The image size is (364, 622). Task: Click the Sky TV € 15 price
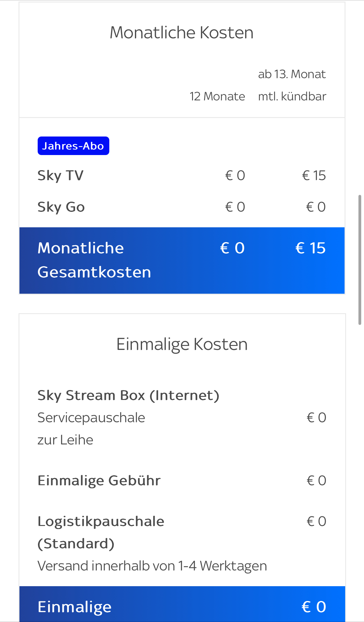pyautogui.click(x=314, y=175)
